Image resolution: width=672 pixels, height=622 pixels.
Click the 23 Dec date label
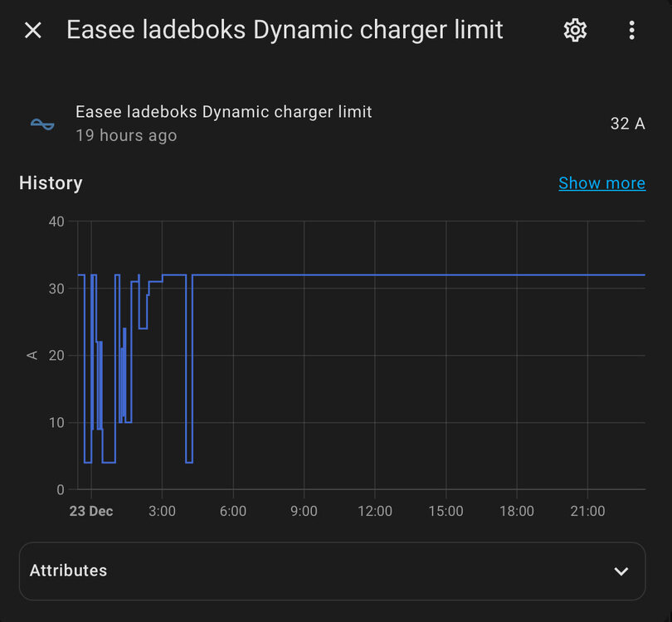tap(90, 511)
